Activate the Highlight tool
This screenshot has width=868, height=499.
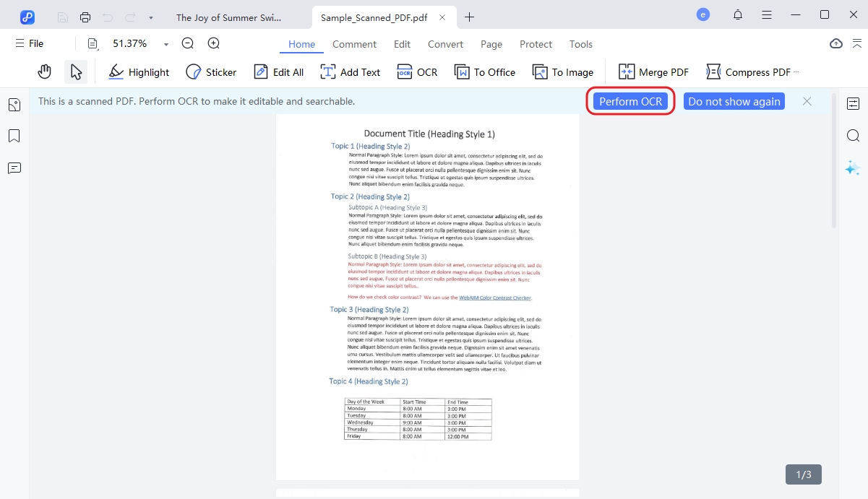[x=138, y=71]
